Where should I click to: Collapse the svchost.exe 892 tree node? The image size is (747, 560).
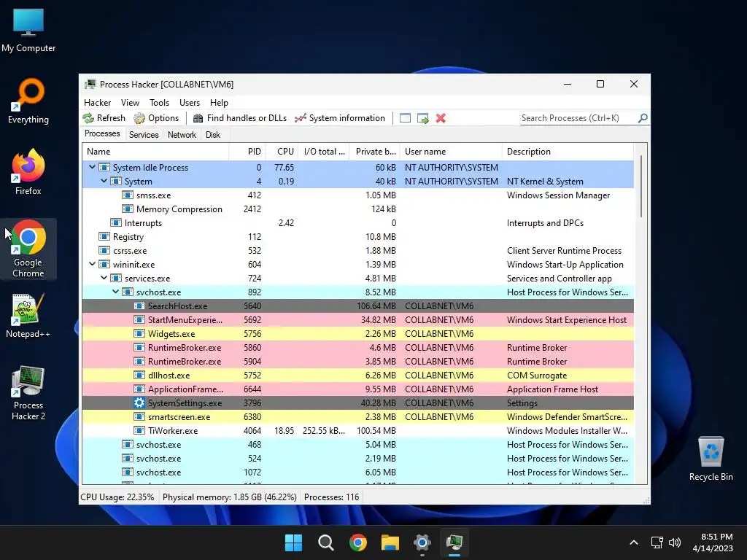click(x=116, y=292)
